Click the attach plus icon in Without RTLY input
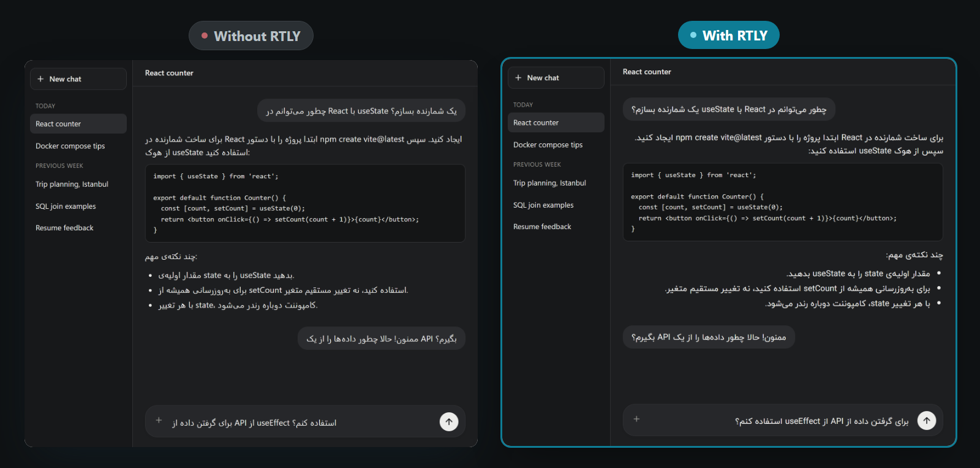980x468 pixels. (159, 420)
